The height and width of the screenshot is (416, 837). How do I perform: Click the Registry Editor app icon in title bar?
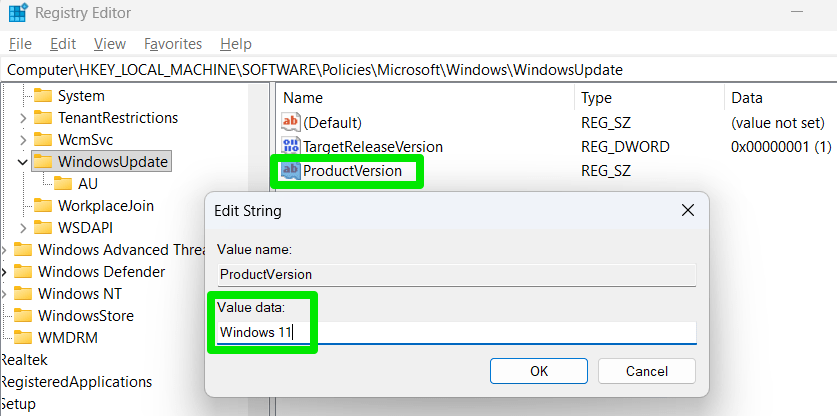(17, 14)
